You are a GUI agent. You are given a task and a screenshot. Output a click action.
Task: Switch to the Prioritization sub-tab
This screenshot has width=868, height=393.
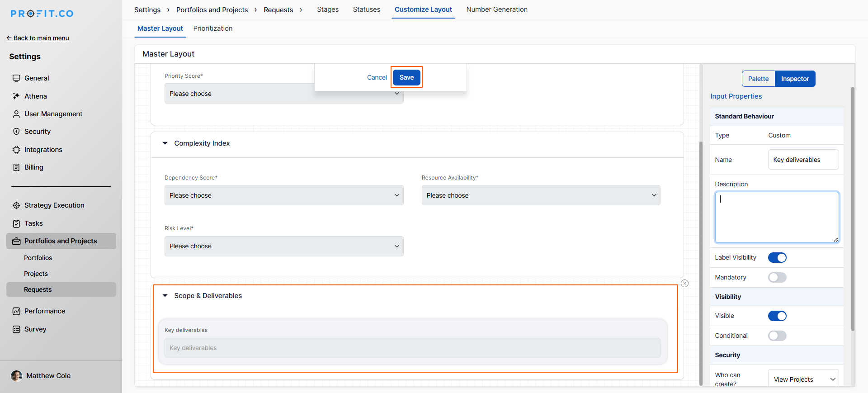(213, 28)
